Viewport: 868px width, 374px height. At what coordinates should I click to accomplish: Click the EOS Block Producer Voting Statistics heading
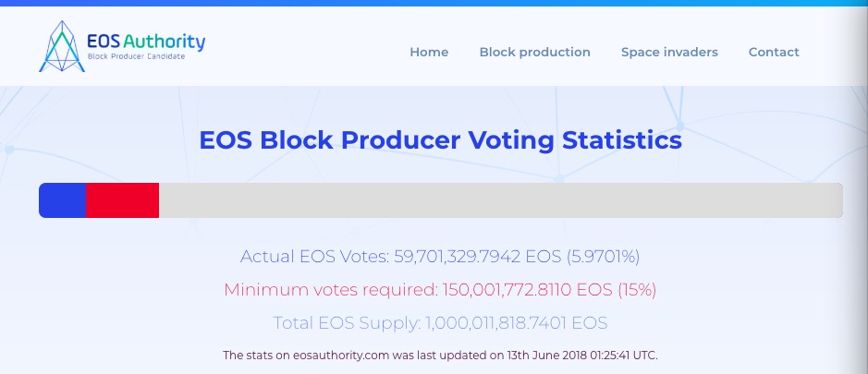pos(441,140)
